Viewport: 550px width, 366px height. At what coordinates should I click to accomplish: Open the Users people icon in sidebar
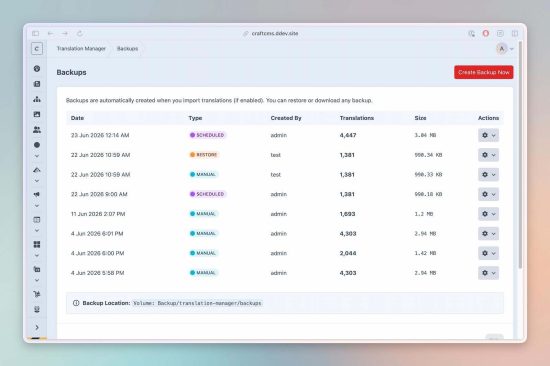point(37,129)
